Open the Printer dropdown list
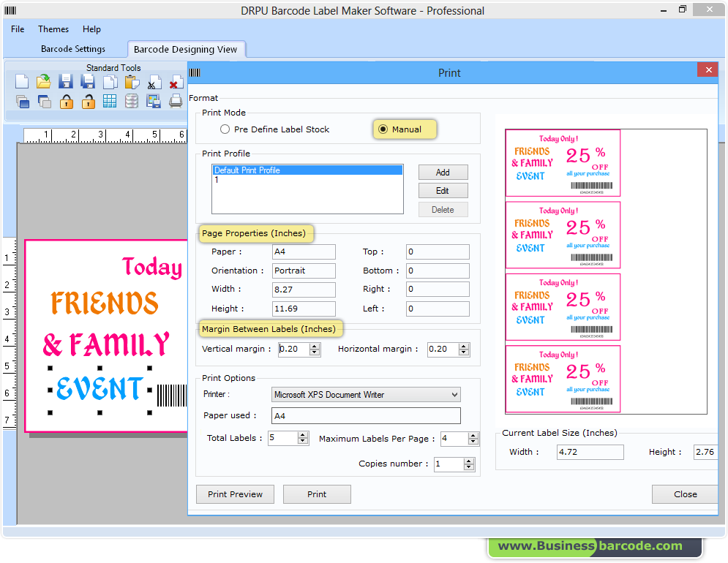Image resolution: width=728 pixels, height=563 pixels. point(454,395)
